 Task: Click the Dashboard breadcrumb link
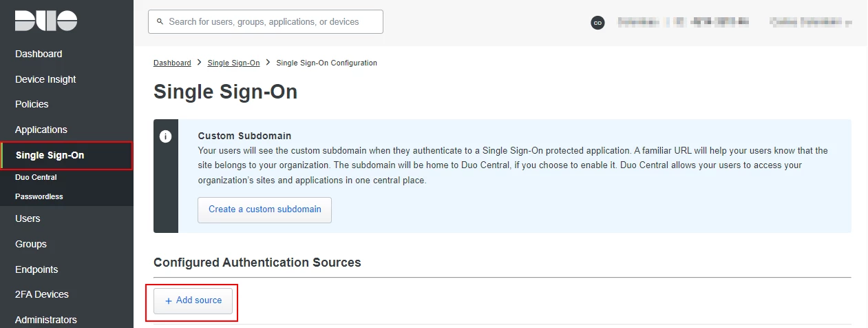[x=172, y=63]
